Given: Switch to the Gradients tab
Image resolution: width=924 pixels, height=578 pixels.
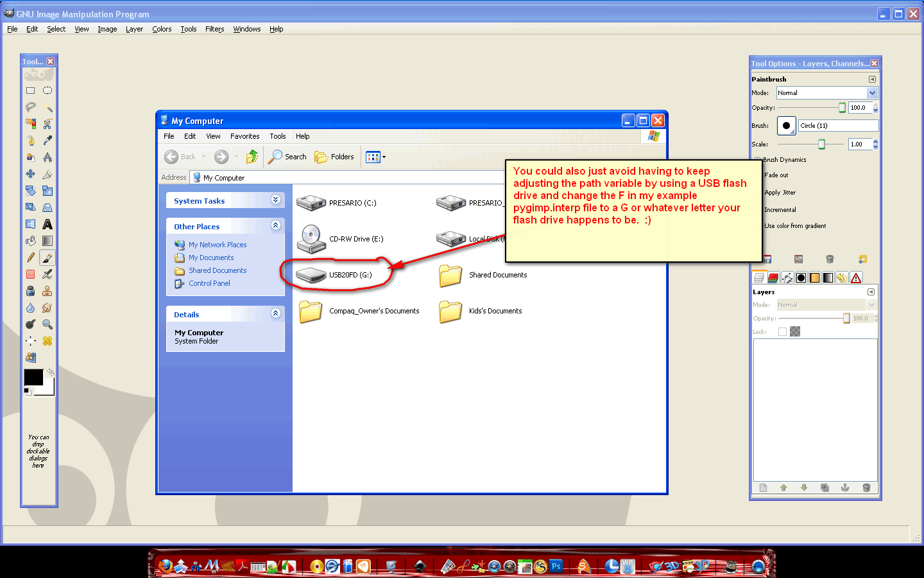Looking at the screenshot, I should pos(828,278).
